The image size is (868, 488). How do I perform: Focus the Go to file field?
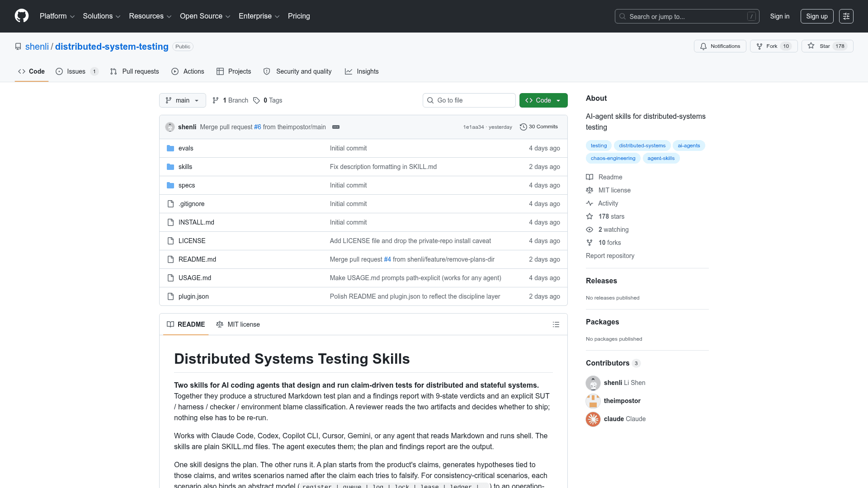[x=469, y=100]
